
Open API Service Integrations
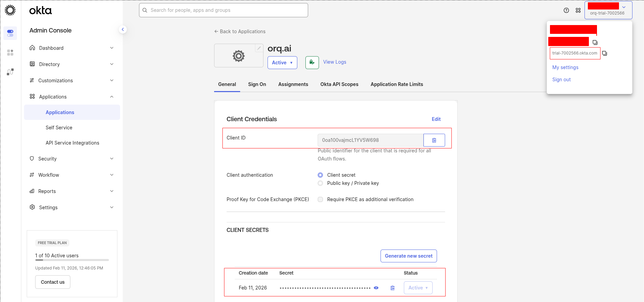click(x=72, y=143)
